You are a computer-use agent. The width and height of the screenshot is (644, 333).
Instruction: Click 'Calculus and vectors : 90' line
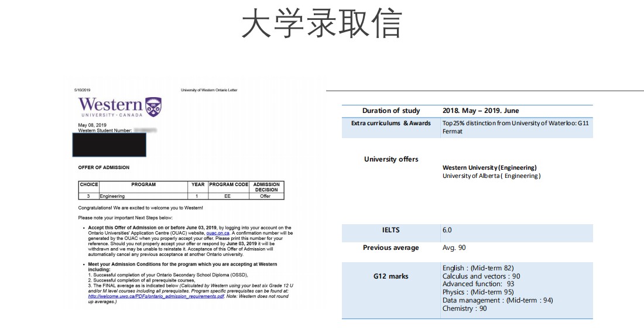coord(481,276)
